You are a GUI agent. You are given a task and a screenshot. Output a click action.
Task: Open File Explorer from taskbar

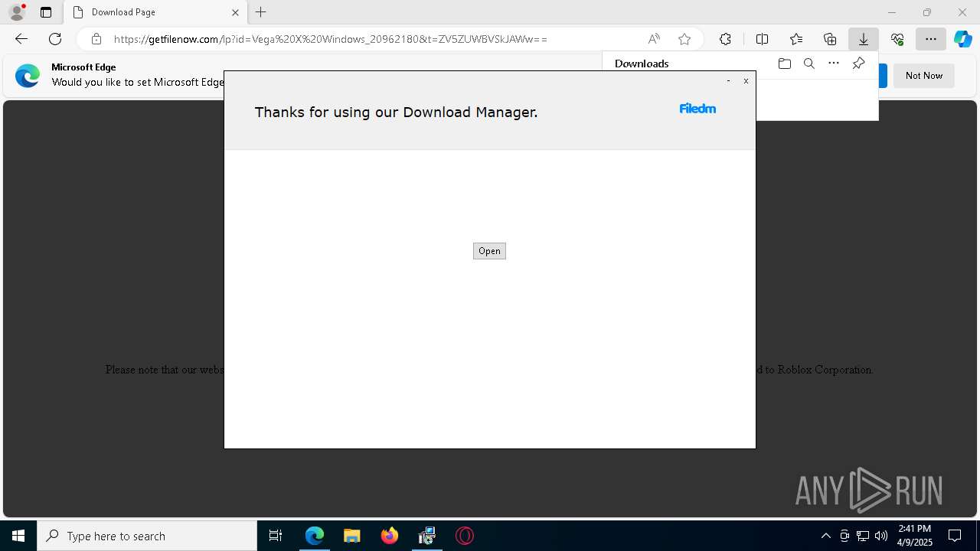click(x=352, y=536)
